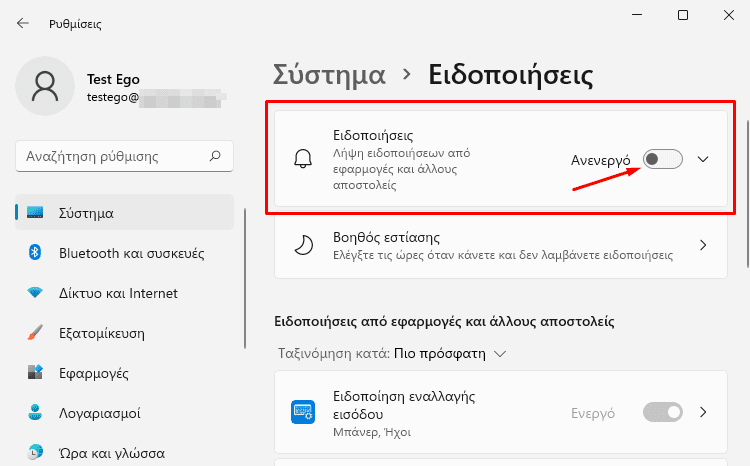
Task: Click the Δίκτυο και Internet wifi icon
Action: pos(35,292)
